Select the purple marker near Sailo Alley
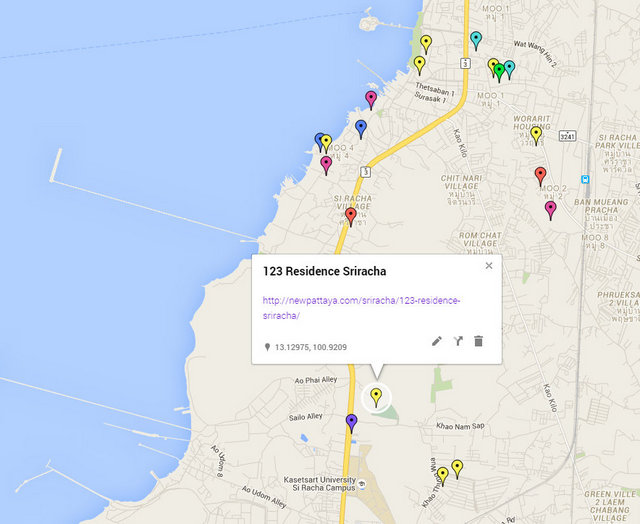This screenshot has width=640, height=524. pyautogui.click(x=351, y=423)
